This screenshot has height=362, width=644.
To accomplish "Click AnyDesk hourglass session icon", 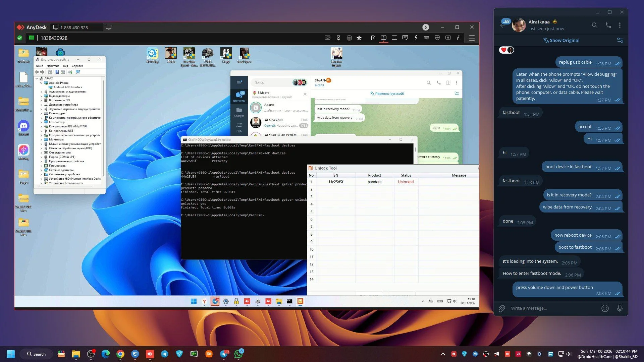I will pos(338,38).
